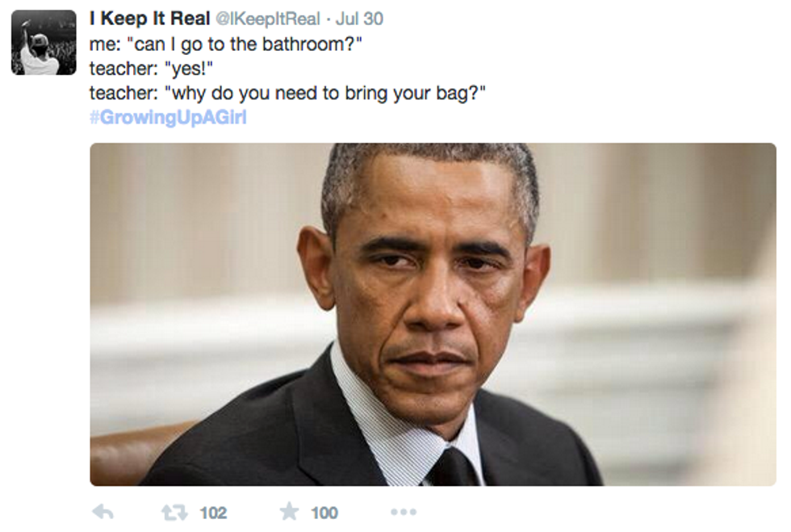Open the I Keep It Real profile avatar
791x532 pixels.
tap(44, 43)
